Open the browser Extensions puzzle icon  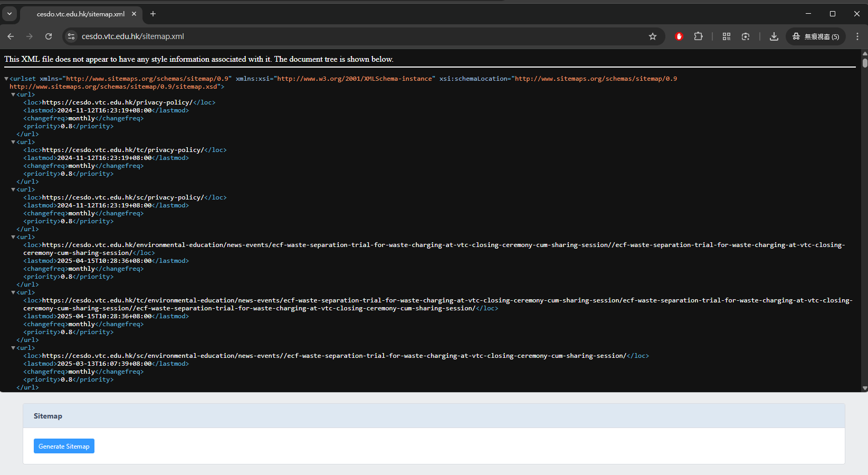698,36
